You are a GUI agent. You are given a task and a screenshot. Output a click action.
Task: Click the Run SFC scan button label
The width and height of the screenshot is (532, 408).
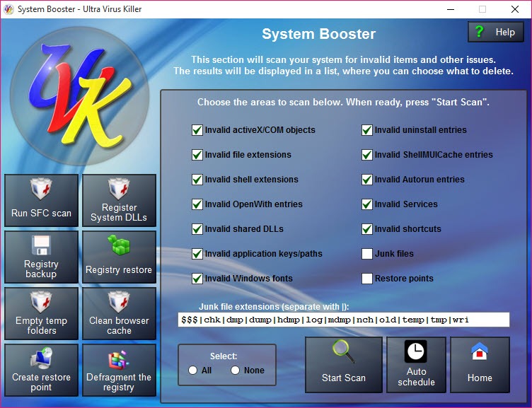point(41,213)
